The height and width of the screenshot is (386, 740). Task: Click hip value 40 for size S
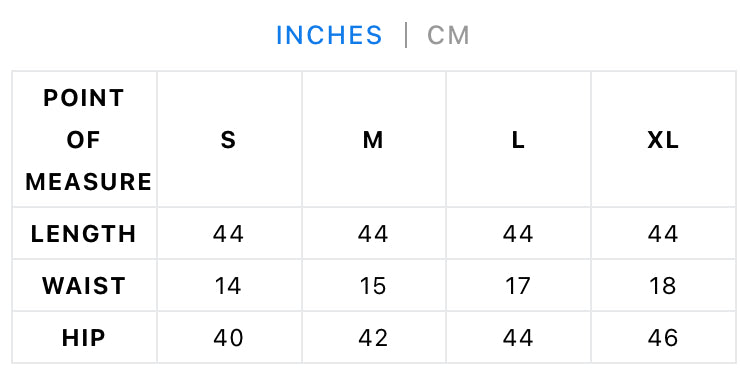(228, 338)
